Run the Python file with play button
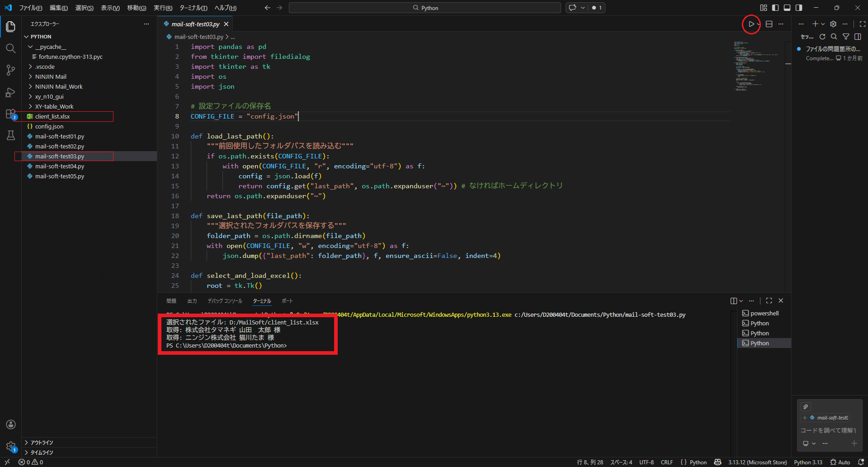The width and height of the screenshot is (868, 467). [751, 24]
